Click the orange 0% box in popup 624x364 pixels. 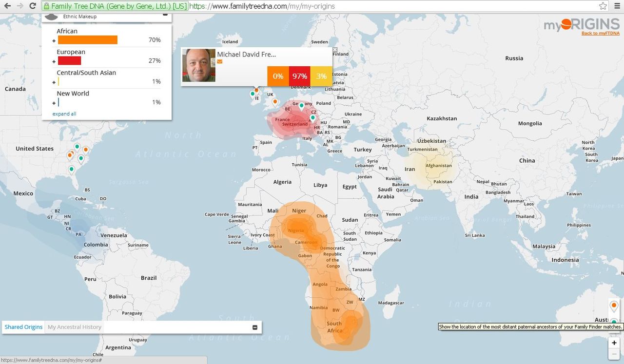click(278, 77)
